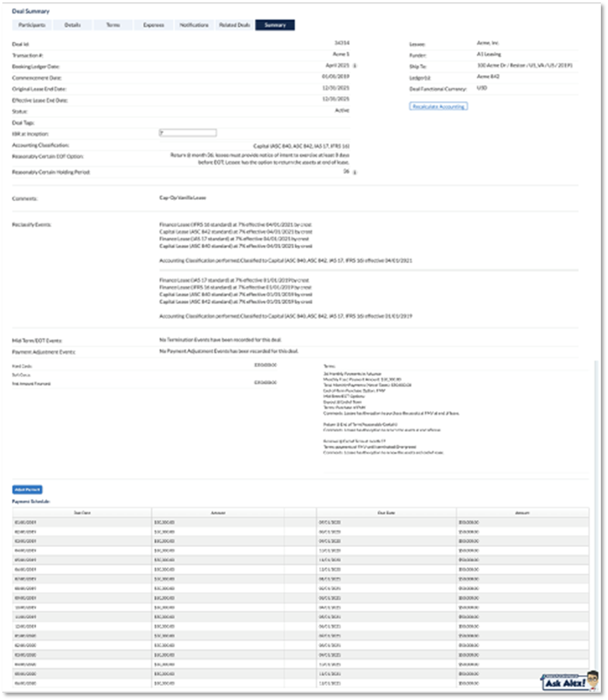Click the Commencement Date value 01/01/2019
Screen dimensions: 608x700
coord(336,76)
